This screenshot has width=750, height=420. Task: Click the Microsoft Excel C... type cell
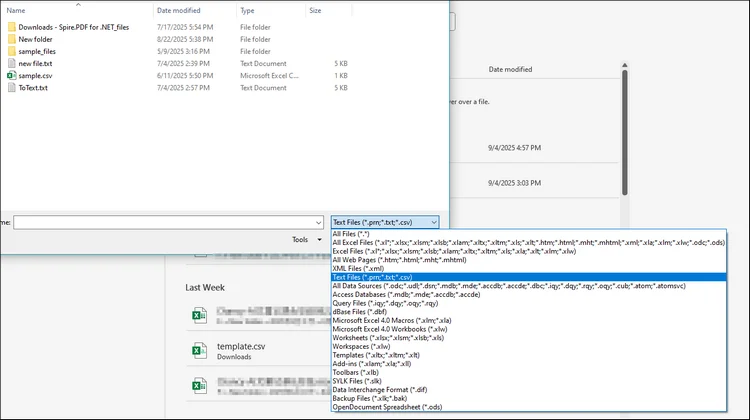click(x=269, y=76)
